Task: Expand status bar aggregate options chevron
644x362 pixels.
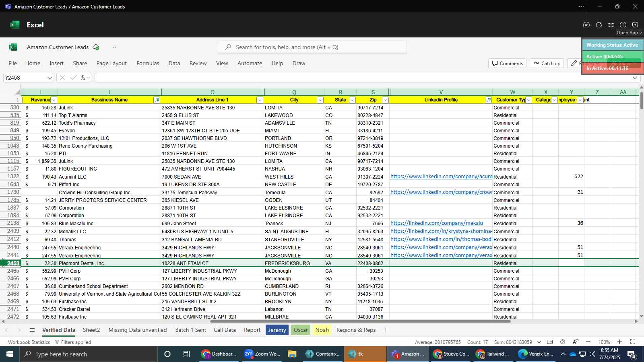Action: pyautogui.click(x=539, y=342)
